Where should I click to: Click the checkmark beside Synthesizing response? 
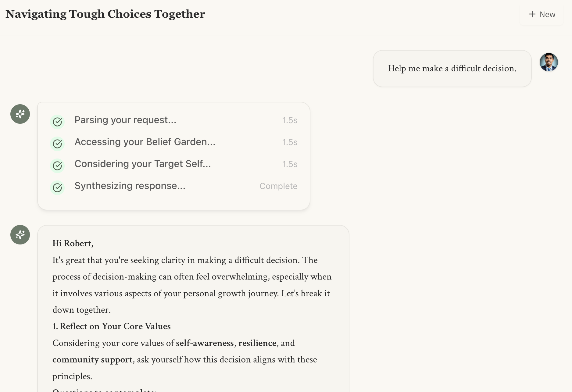57,188
